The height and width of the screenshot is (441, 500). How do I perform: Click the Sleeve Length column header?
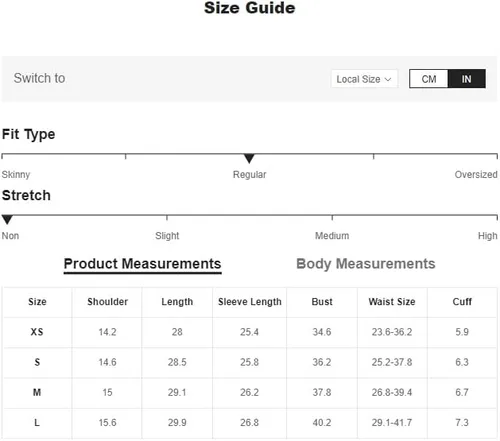pos(250,302)
